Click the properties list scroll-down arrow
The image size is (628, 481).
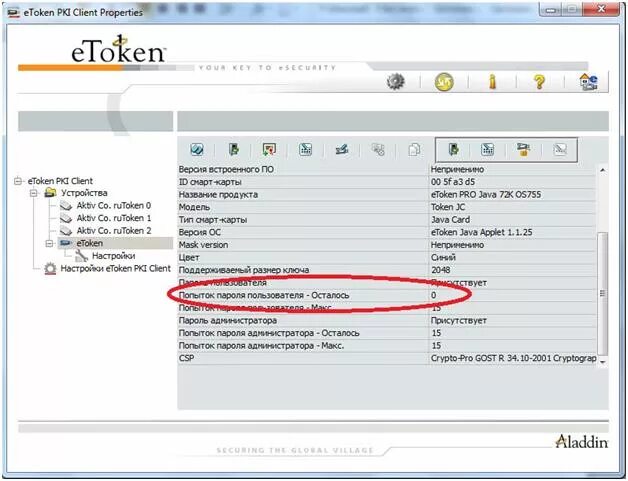[x=602, y=362]
